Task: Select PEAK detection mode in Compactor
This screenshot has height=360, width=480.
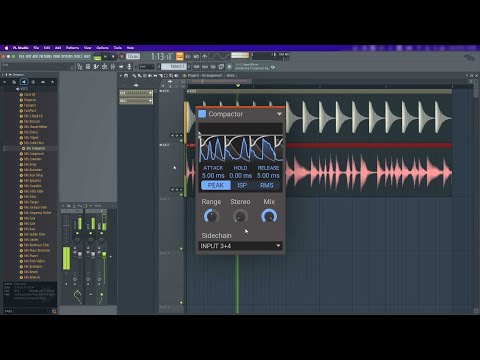Action: click(216, 185)
